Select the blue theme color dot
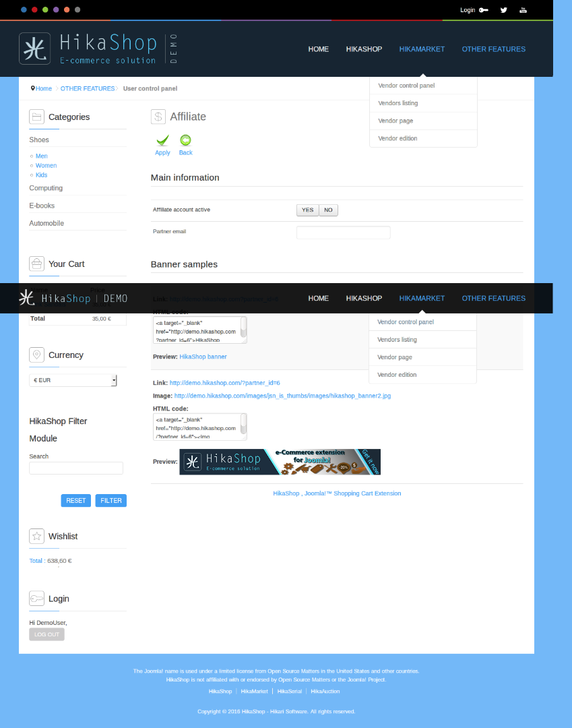 pos(24,9)
